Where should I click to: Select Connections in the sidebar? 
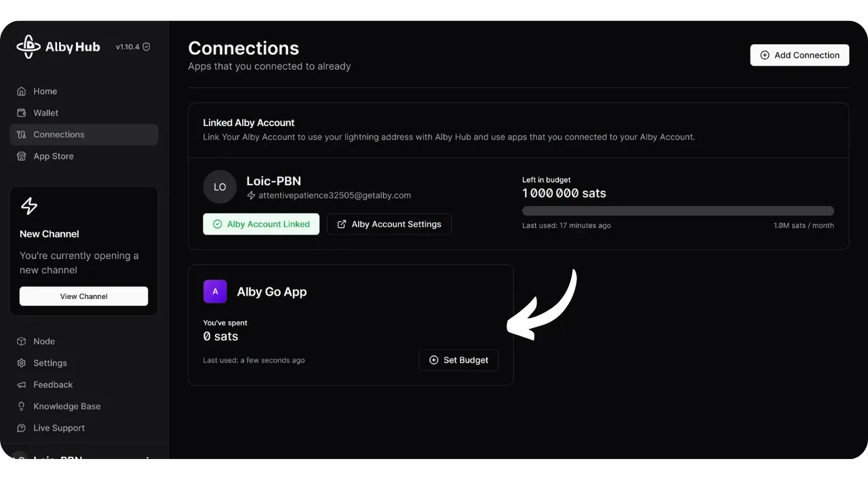tap(59, 135)
